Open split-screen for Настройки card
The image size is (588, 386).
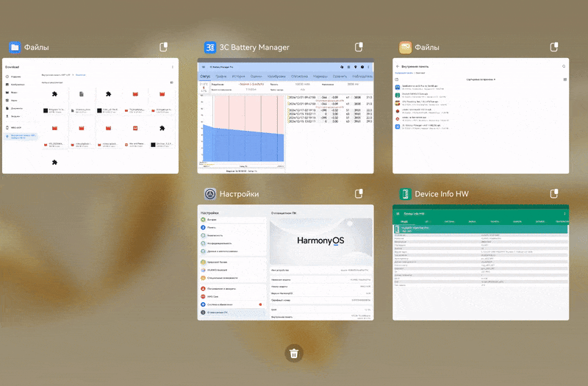point(359,193)
